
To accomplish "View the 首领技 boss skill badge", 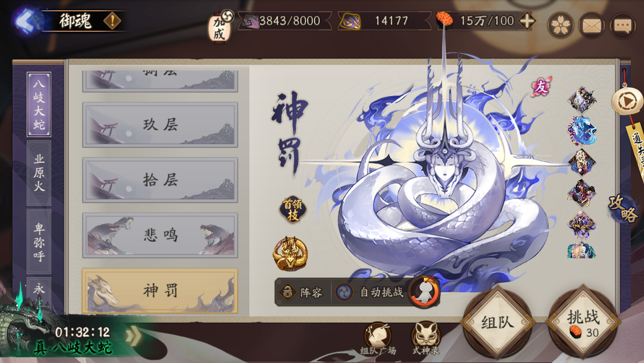I will 292,209.
